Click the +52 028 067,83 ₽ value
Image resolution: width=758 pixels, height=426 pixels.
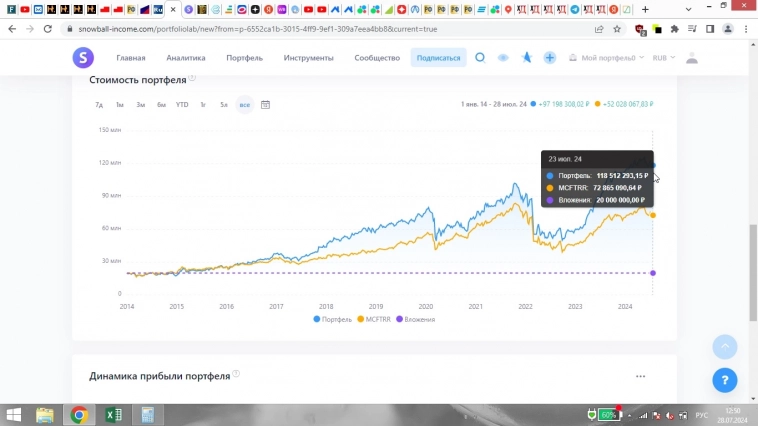tap(627, 104)
